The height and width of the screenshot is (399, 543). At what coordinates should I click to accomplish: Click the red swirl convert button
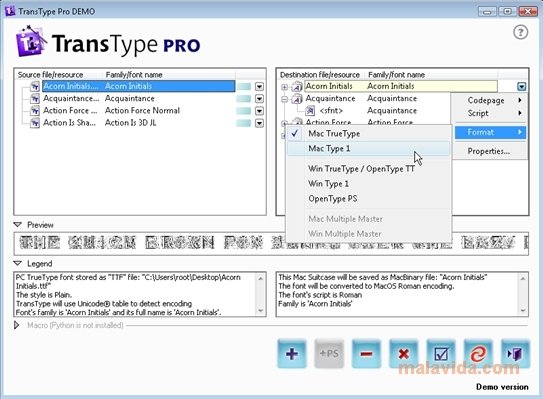click(x=478, y=354)
